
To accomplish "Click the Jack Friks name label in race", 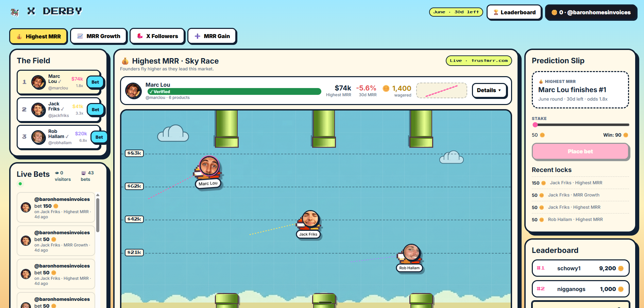I will tap(308, 234).
